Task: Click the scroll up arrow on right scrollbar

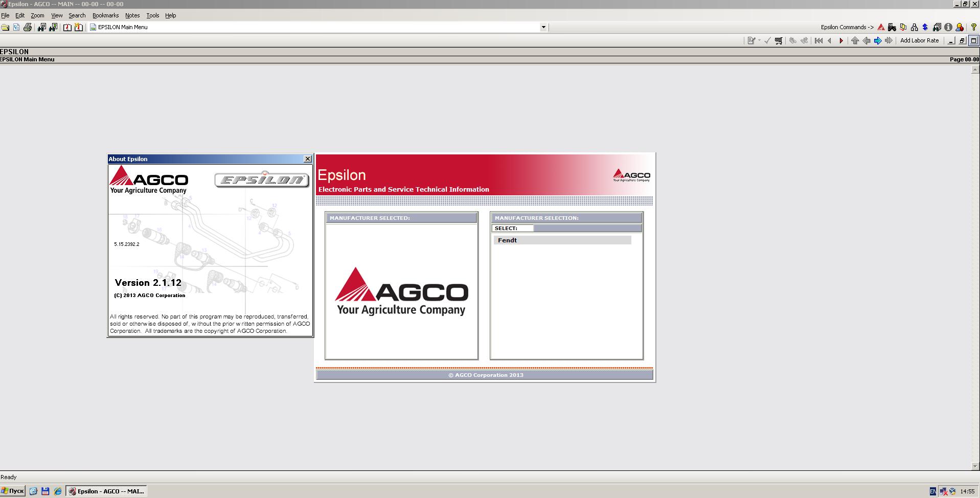Action: point(975,70)
